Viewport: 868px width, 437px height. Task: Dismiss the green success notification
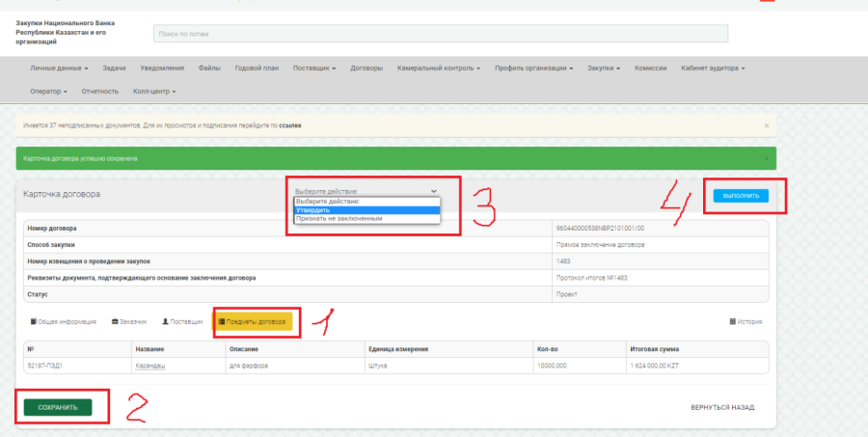(x=767, y=158)
